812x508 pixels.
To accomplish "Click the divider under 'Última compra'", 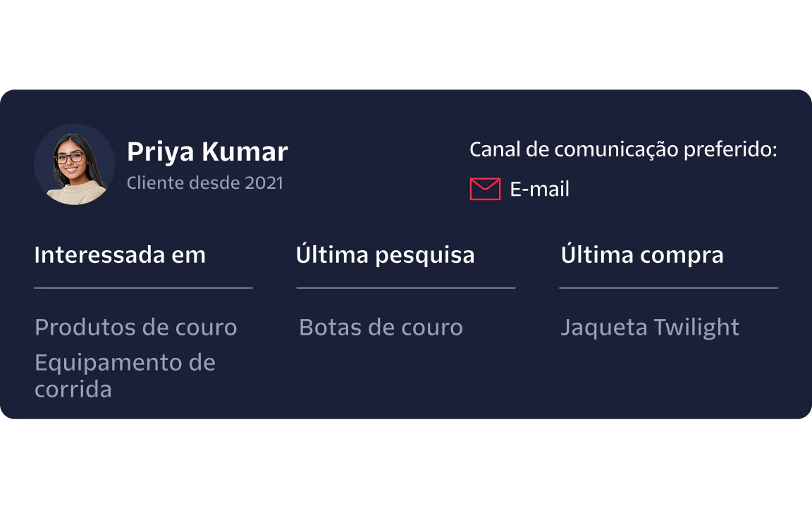I will (668, 288).
